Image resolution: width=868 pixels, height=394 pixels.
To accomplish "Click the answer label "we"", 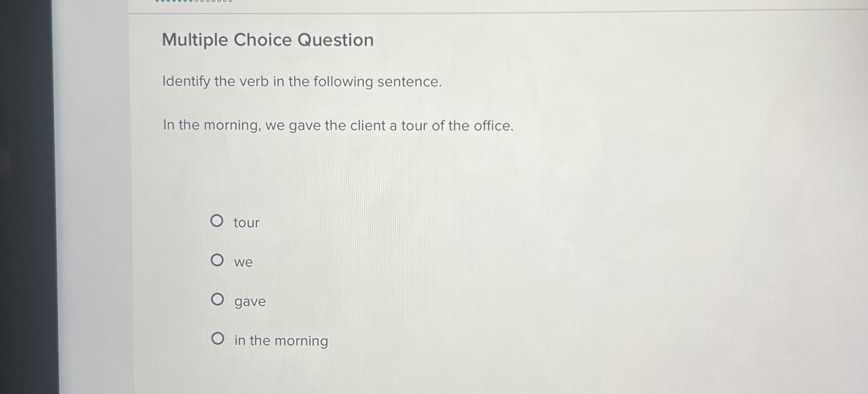I will coord(243,262).
